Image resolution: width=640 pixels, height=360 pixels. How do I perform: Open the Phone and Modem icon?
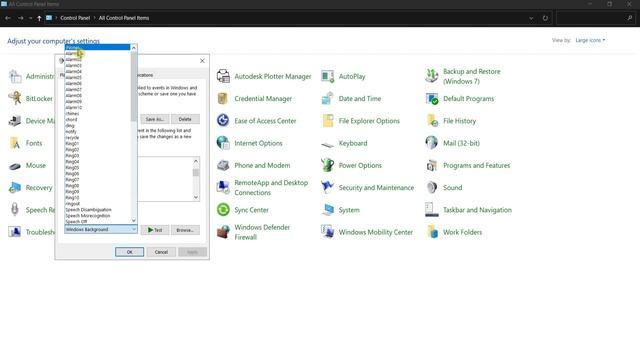pos(223,165)
